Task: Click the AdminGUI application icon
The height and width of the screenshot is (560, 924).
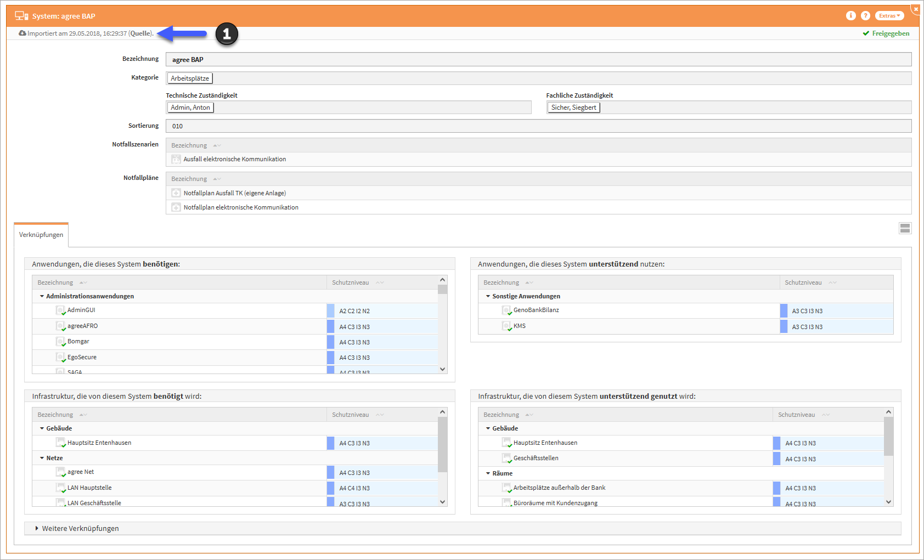Action: tap(60, 310)
